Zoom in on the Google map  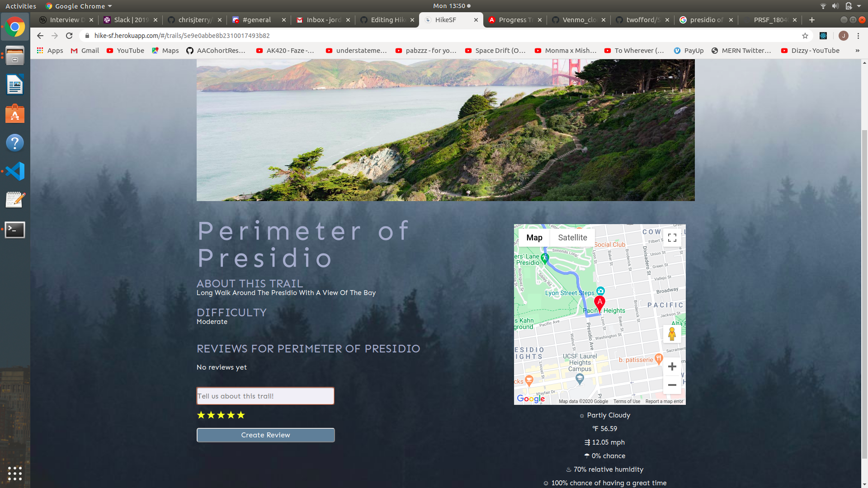coord(672,366)
